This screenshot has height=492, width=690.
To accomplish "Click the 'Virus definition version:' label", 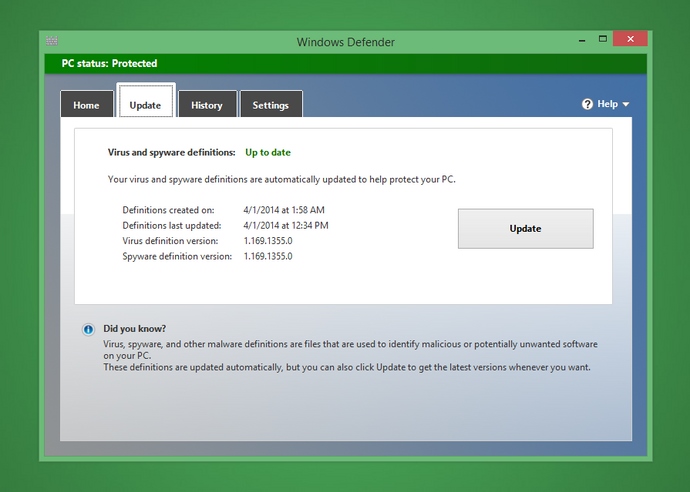I will 170,241.
